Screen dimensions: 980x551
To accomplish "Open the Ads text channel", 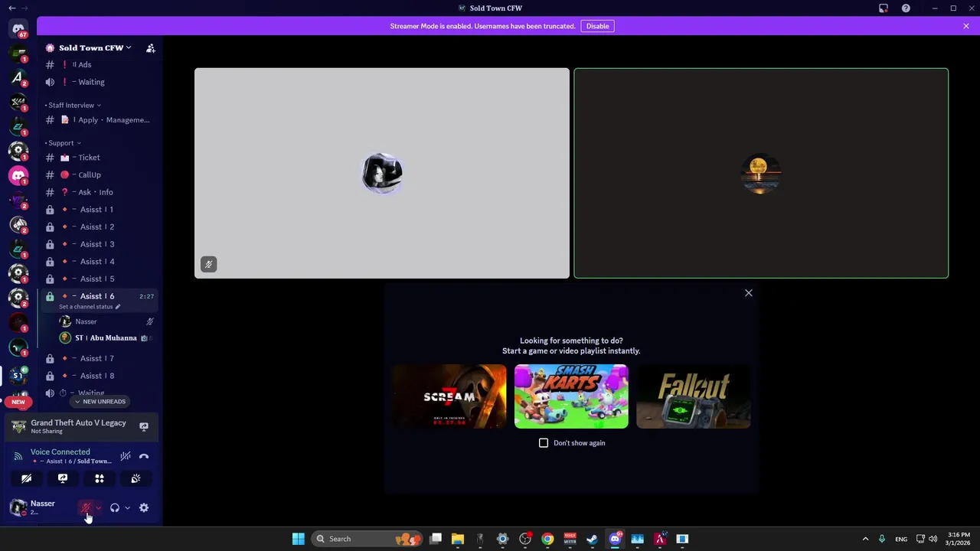I will [x=100, y=65].
